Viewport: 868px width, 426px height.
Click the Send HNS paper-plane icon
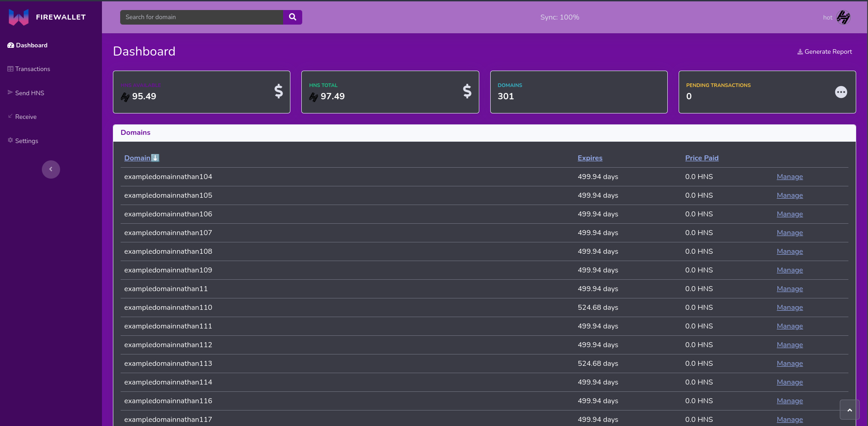(10, 92)
